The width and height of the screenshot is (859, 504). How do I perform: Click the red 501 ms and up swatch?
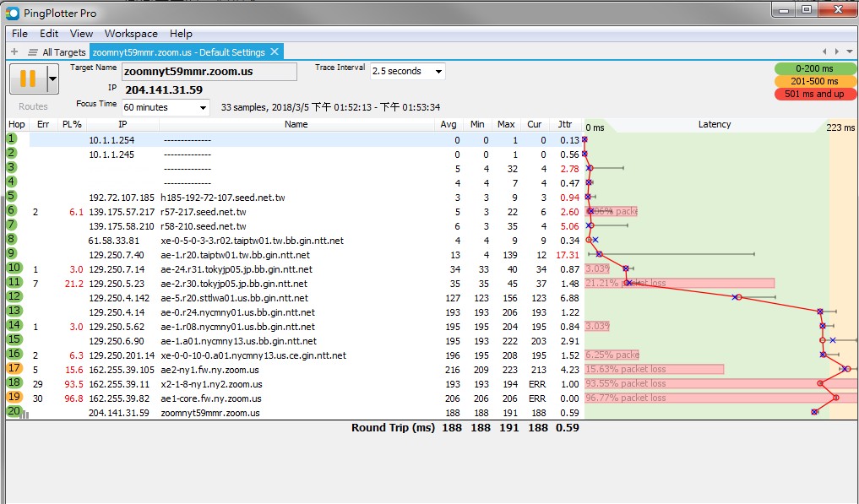tap(814, 94)
